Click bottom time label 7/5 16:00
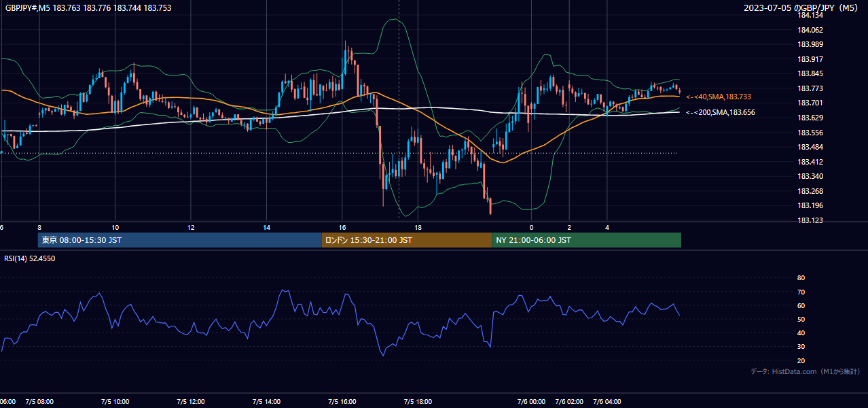This screenshot has height=408, width=868. 342,402
